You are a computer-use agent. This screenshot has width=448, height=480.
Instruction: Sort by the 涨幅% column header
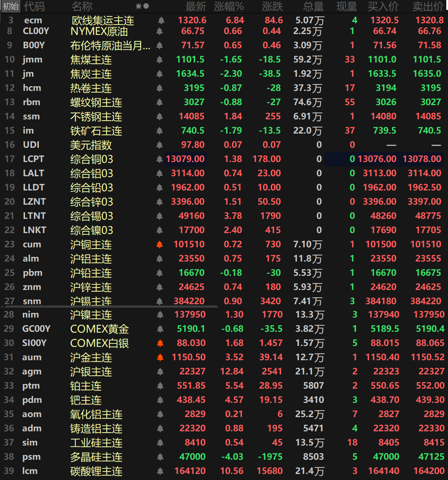tap(229, 6)
